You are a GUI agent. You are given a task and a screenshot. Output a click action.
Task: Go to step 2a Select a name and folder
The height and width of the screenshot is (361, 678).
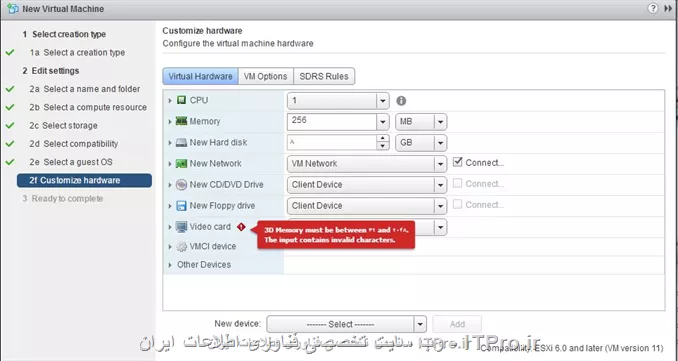(x=85, y=89)
